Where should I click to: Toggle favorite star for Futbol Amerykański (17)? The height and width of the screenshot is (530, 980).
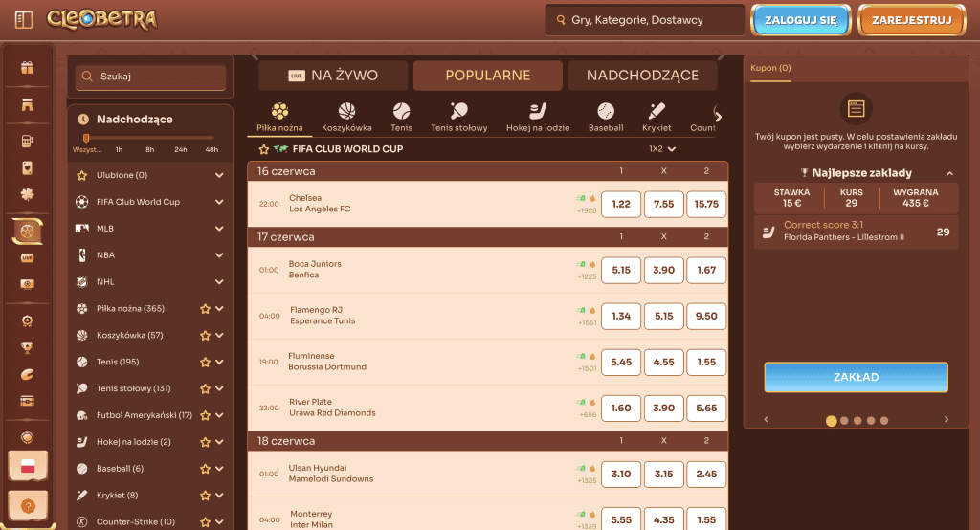(205, 415)
